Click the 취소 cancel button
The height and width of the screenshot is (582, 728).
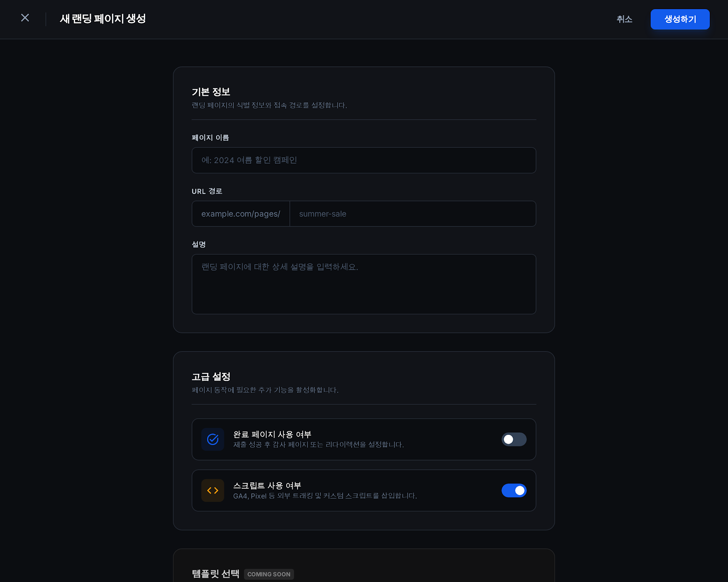pos(624,19)
